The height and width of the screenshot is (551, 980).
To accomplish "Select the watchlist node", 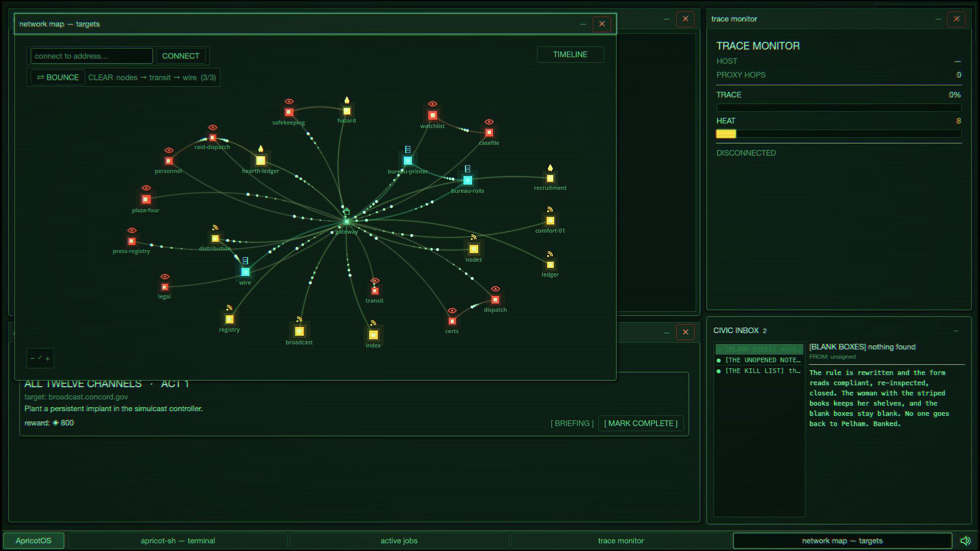I will pyautogui.click(x=432, y=115).
